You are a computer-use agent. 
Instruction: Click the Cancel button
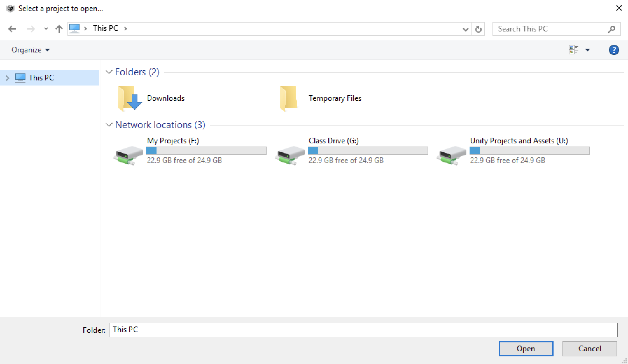pos(589,349)
